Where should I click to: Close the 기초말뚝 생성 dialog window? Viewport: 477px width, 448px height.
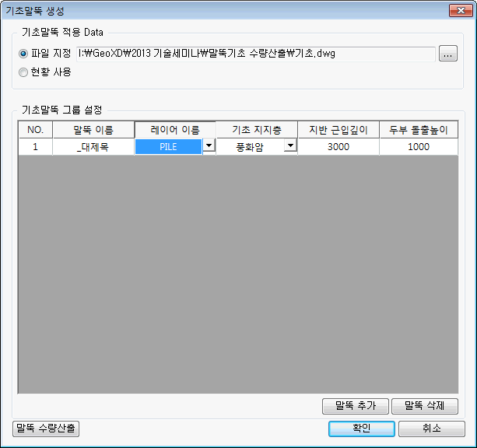click(459, 11)
